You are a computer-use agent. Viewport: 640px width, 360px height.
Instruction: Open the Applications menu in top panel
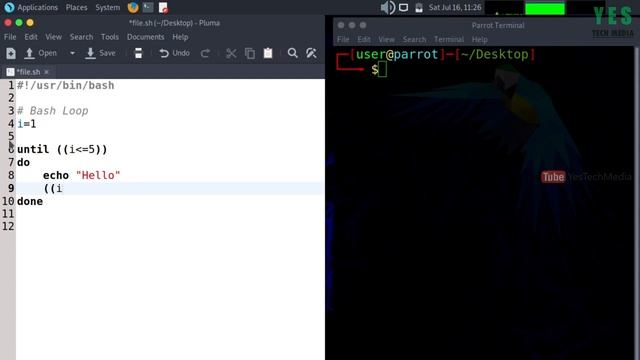coord(31,7)
